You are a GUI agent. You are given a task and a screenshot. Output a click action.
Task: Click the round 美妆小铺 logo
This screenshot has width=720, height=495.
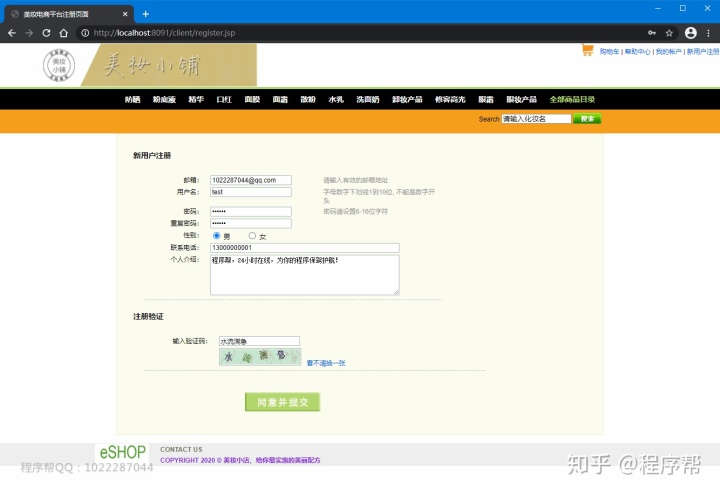pyautogui.click(x=59, y=65)
